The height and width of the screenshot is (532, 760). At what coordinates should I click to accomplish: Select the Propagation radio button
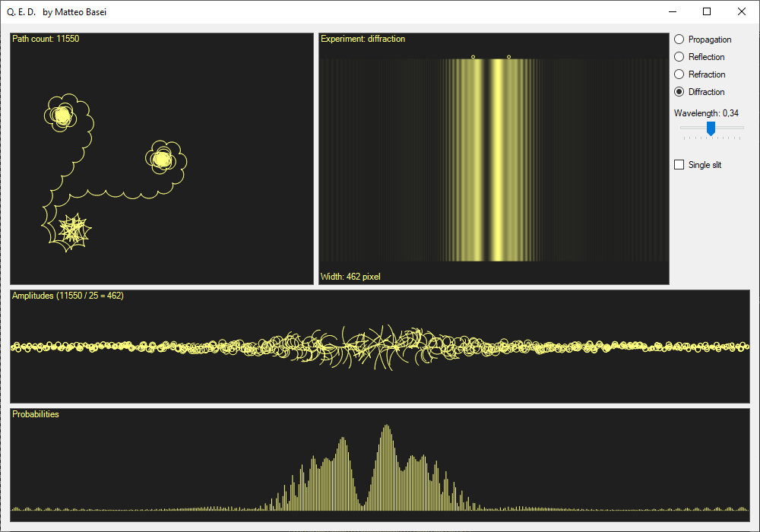(x=703, y=40)
